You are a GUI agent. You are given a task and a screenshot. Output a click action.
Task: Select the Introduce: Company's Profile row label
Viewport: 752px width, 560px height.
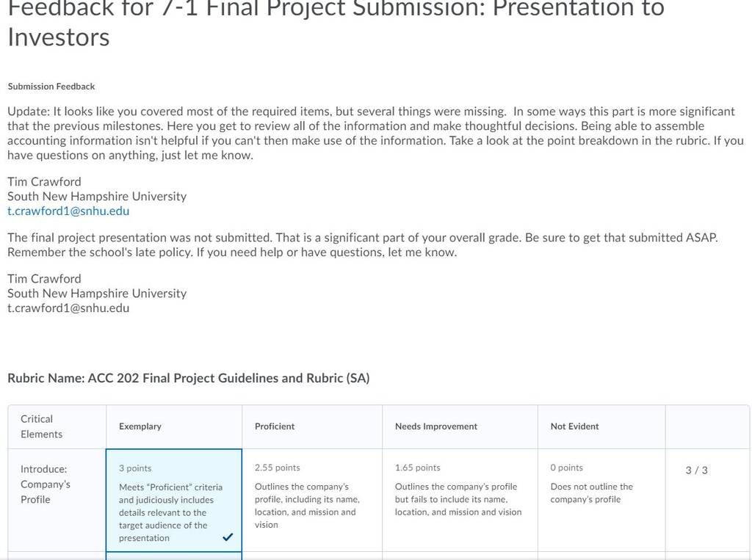pyautogui.click(x=45, y=484)
